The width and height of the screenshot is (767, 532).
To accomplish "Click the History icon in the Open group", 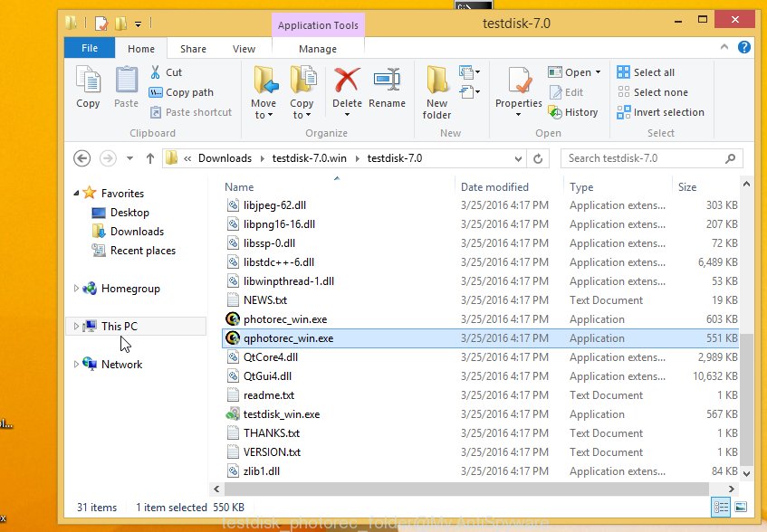I will (555, 112).
